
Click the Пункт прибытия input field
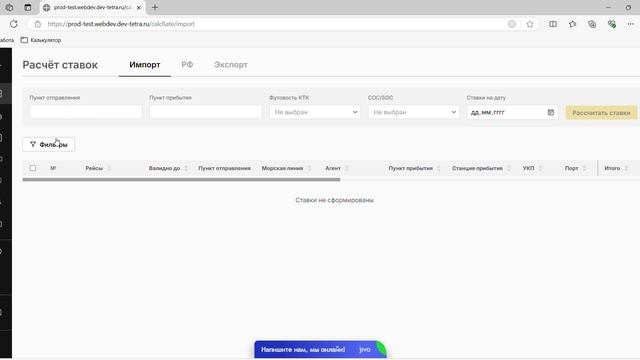[x=206, y=112]
